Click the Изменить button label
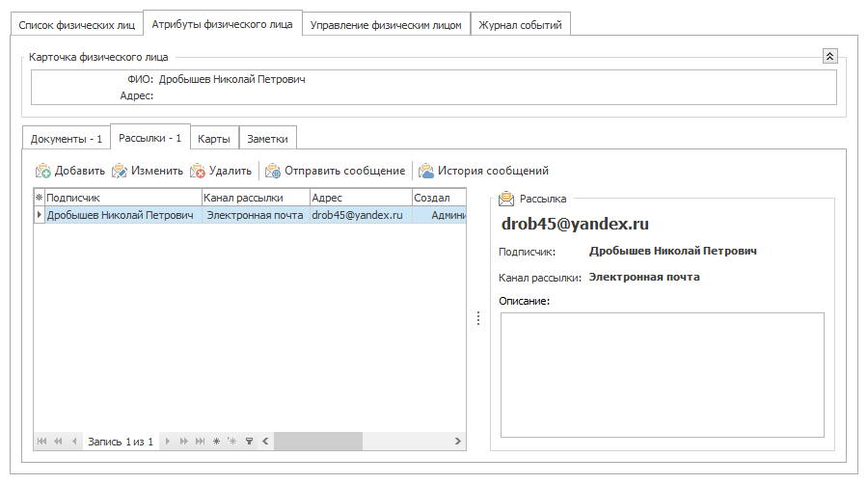 pos(156,171)
